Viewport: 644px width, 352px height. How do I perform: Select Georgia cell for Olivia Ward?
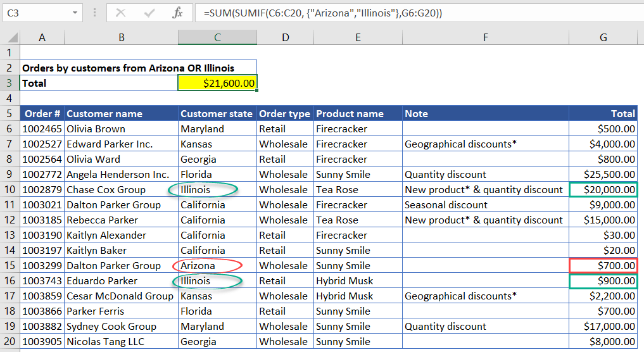tap(217, 160)
